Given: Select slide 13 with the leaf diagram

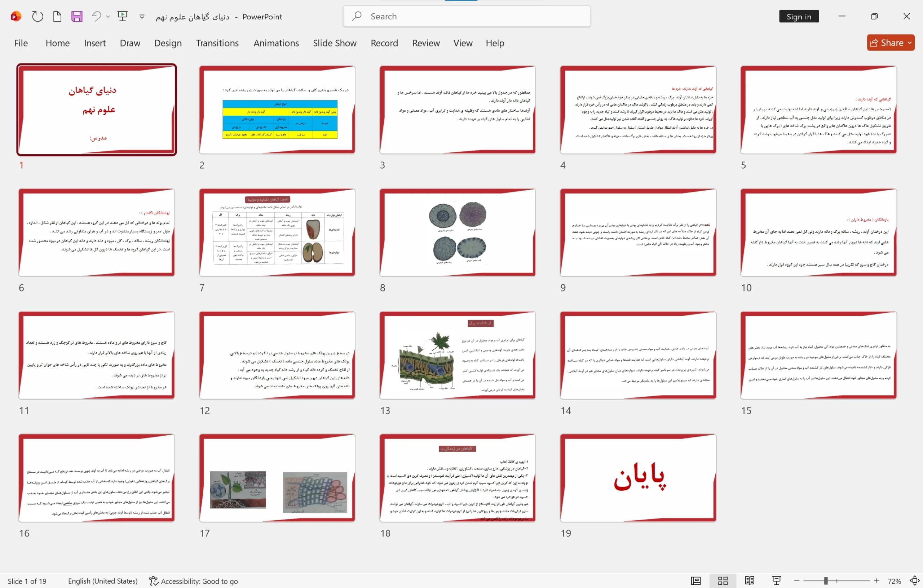Looking at the screenshot, I should (457, 355).
